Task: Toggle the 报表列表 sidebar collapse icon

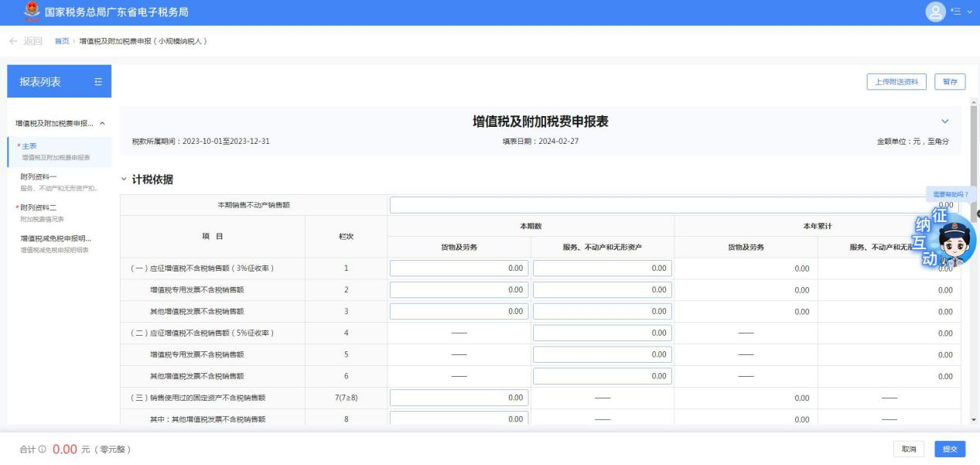Action: coord(98,82)
